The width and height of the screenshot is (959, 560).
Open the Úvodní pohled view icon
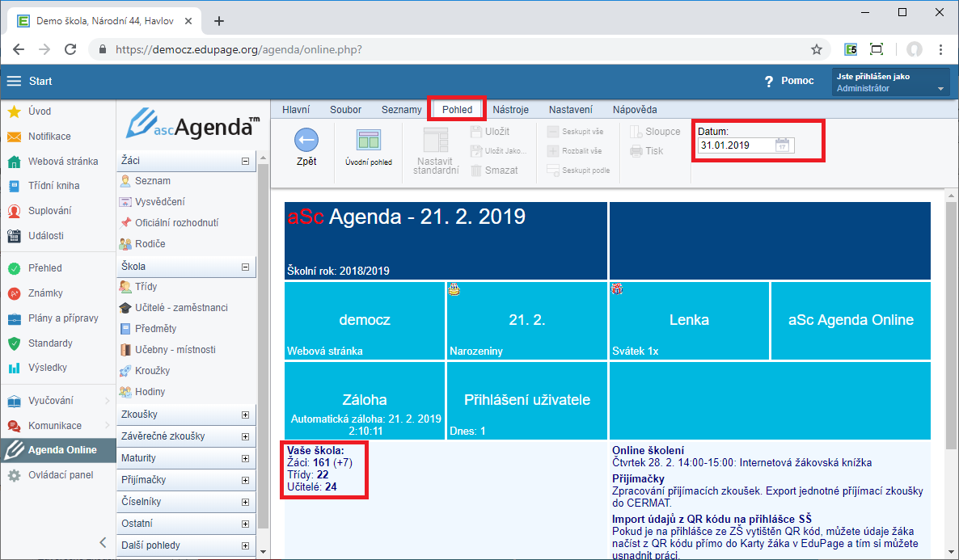click(x=369, y=140)
